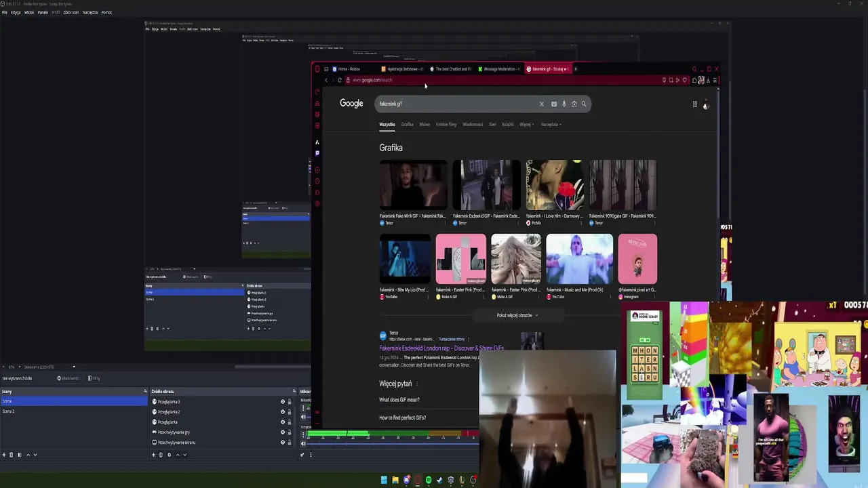Open source properties gear in Źródła obrazu toolbar
This screenshot has width=868, height=488.
169,455
